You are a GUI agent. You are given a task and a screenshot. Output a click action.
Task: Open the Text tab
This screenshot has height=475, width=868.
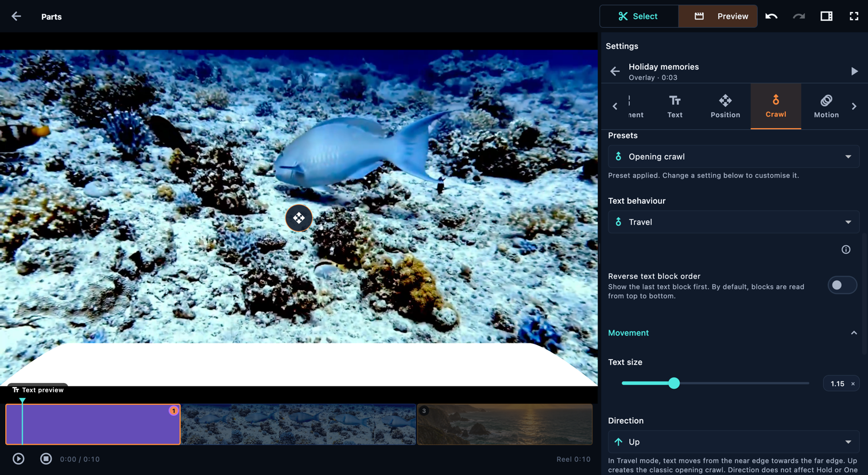675,106
